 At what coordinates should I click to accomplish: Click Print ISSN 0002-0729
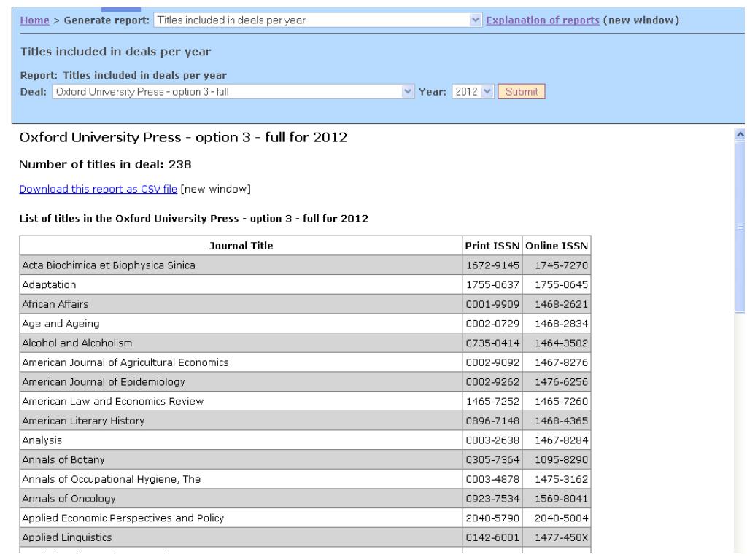coord(492,324)
